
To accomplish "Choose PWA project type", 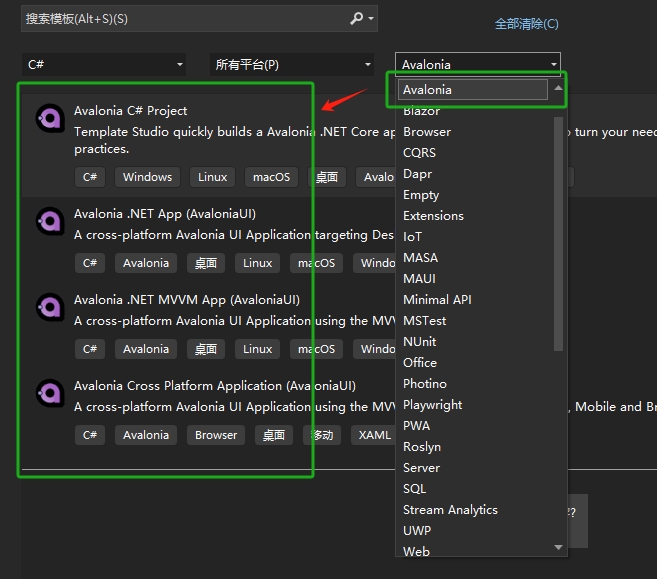I will (416, 426).
